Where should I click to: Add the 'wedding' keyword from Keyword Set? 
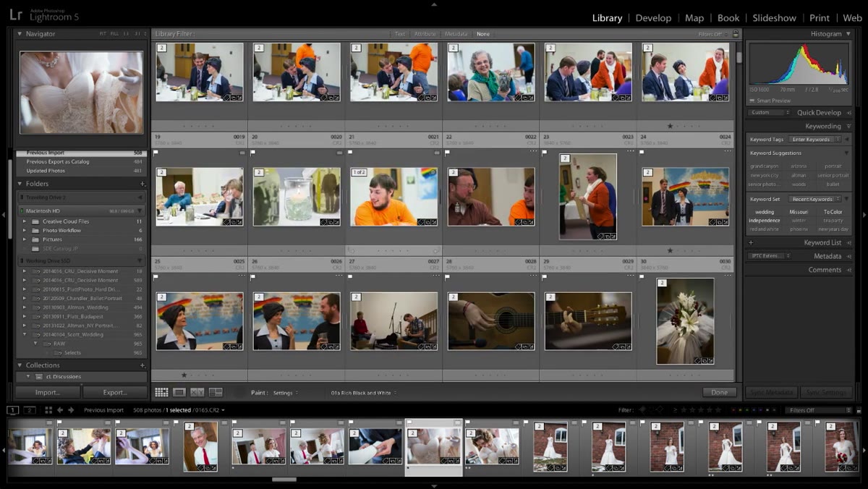pos(764,212)
